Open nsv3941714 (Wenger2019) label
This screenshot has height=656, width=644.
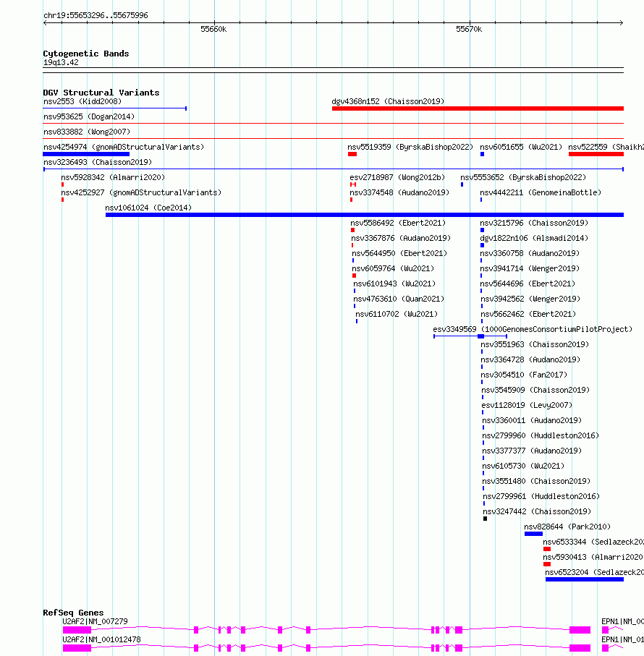click(530, 268)
